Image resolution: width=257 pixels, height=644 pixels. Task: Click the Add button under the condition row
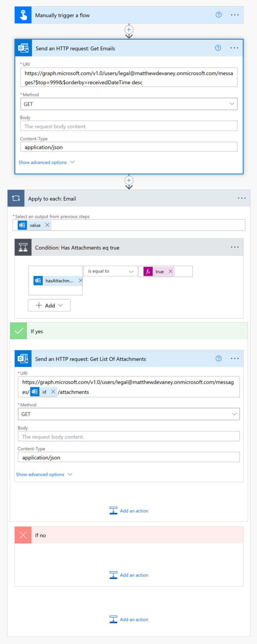tap(49, 305)
